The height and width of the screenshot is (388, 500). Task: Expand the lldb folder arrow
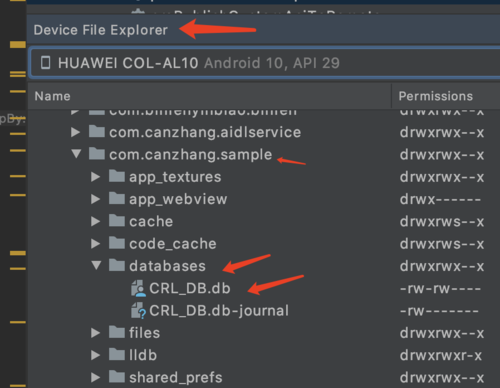click(96, 355)
